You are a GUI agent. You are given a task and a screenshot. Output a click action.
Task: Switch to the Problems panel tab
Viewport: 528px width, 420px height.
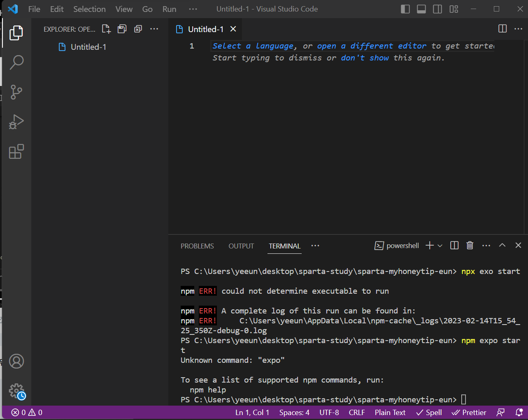tap(197, 246)
